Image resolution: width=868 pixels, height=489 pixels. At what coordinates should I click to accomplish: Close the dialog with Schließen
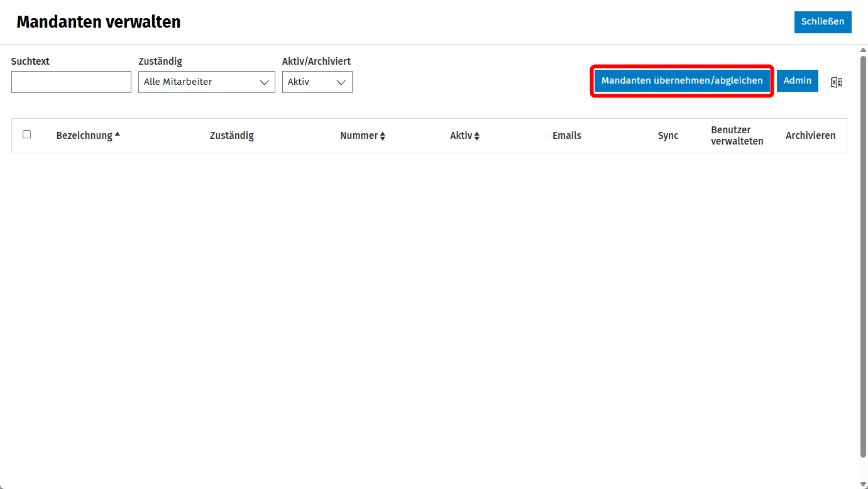(823, 21)
